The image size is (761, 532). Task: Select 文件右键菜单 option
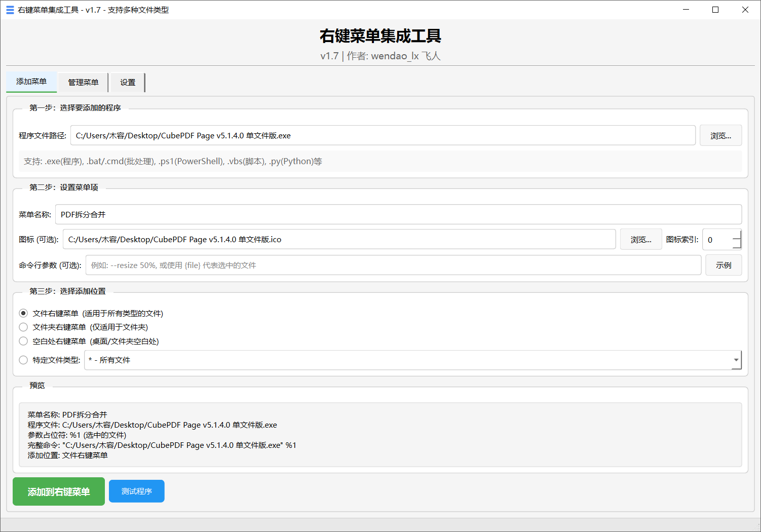pos(23,313)
